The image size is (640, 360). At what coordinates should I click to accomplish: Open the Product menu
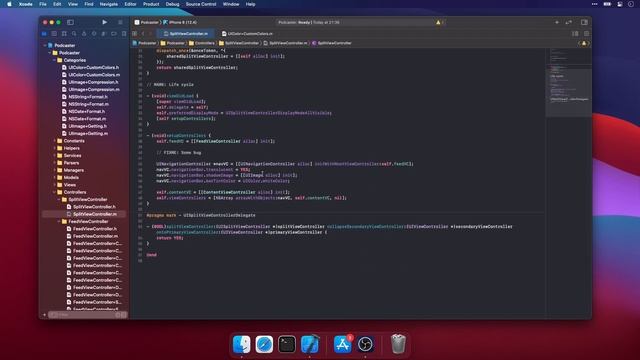point(151,4)
